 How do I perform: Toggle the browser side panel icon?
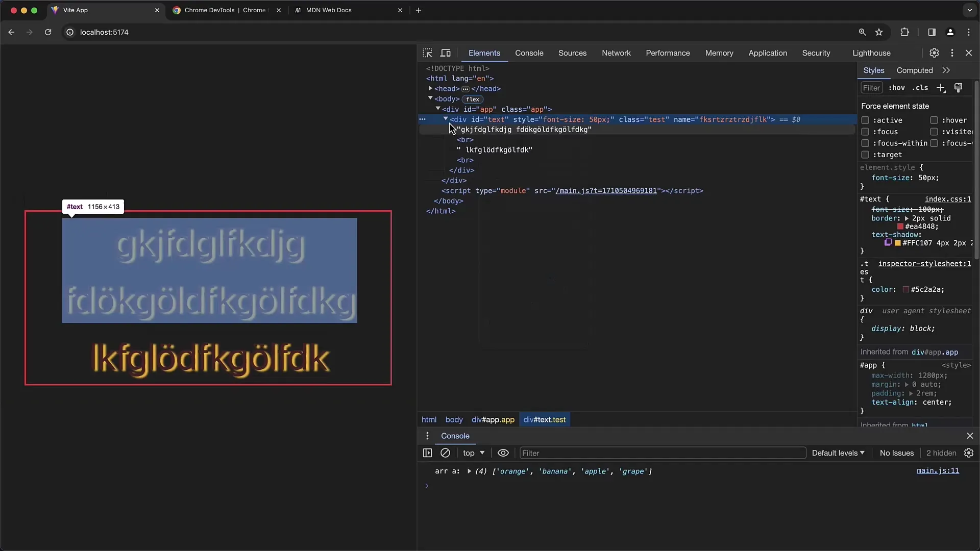(x=932, y=32)
